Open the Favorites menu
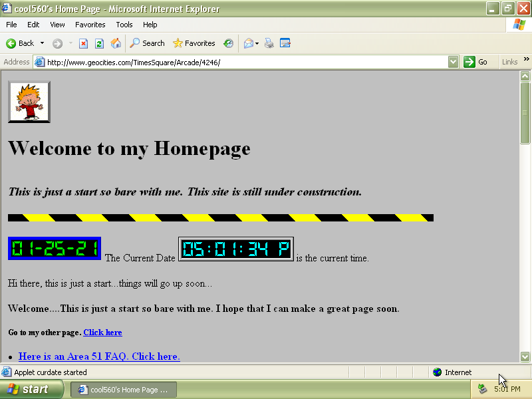This screenshot has width=532, height=399. click(x=90, y=25)
